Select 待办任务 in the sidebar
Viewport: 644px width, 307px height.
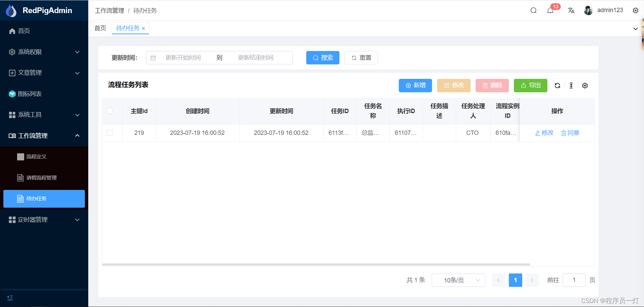44,199
